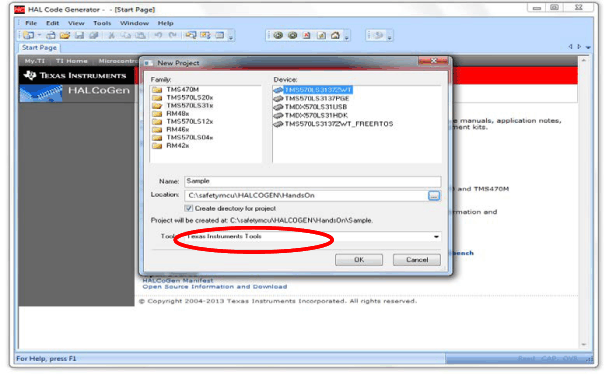Image resolution: width=609 pixels, height=375 pixels.
Task: Click the second green round toolbar icon
Action: (292, 35)
